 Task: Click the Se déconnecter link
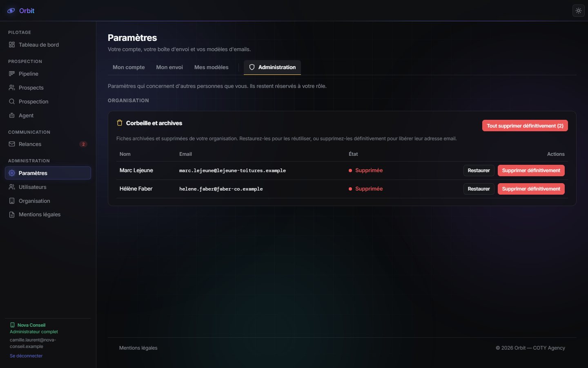pos(26,356)
